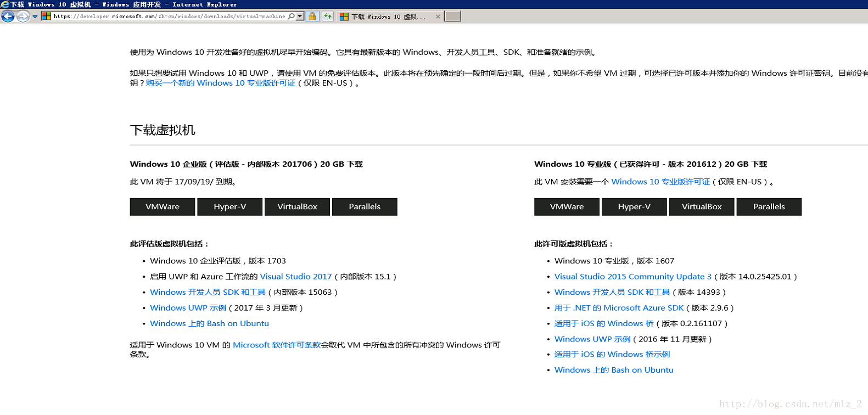Download Professional VMWare virtual machine

pyautogui.click(x=567, y=207)
